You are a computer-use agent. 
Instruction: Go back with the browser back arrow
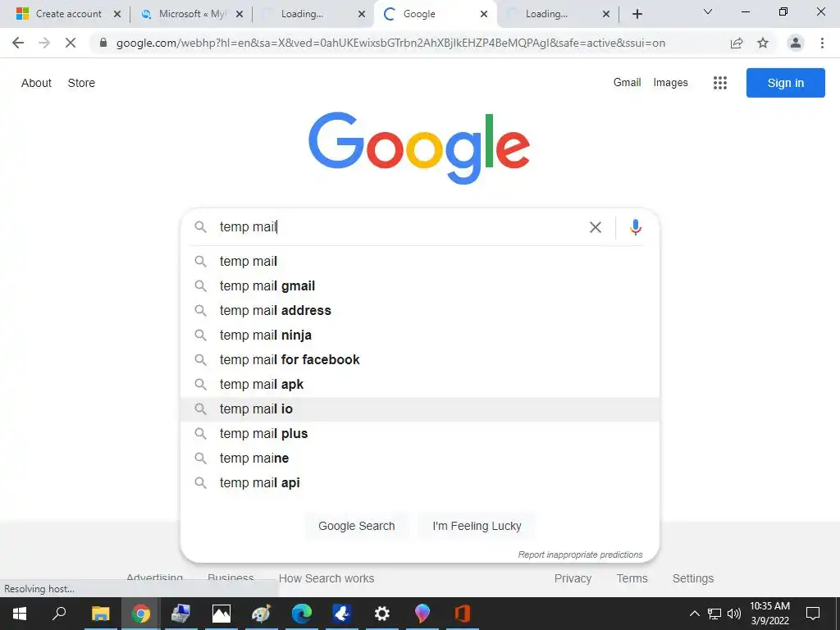[x=18, y=43]
